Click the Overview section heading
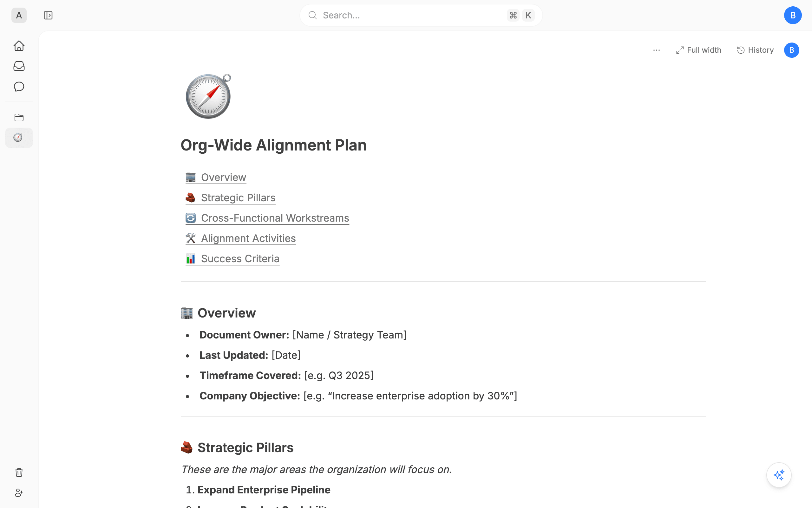This screenshot has width=812, height=508. click(x=218, y=313)
